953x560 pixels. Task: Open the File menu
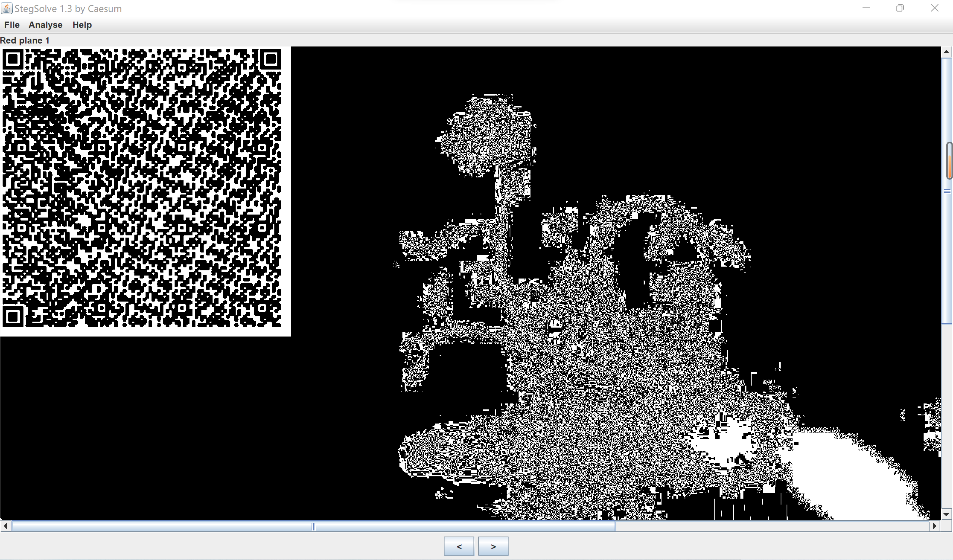coord(12,25)
